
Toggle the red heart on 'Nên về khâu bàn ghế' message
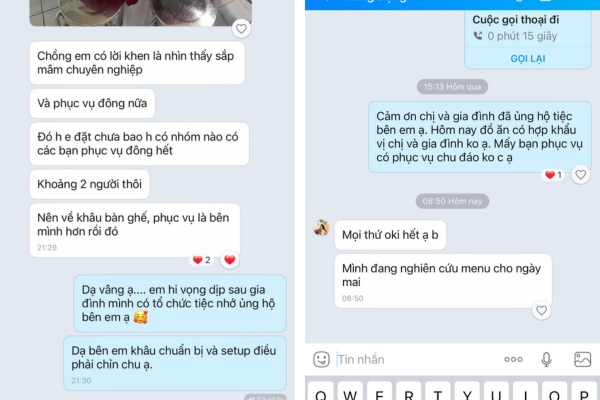[230, 260]
